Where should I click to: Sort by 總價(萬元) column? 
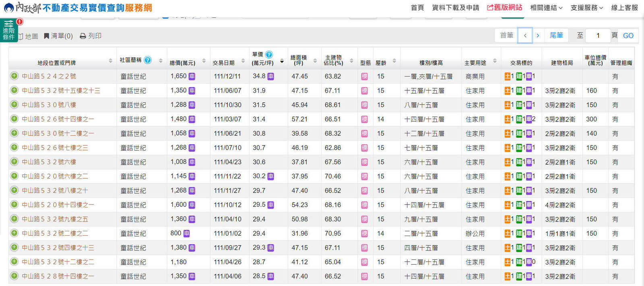[204, 61]
